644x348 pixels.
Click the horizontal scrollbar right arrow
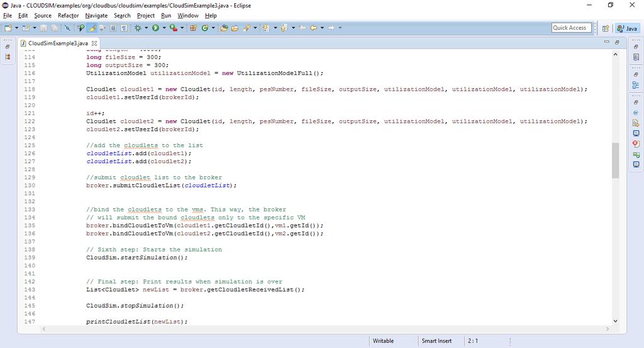(607, 328)
